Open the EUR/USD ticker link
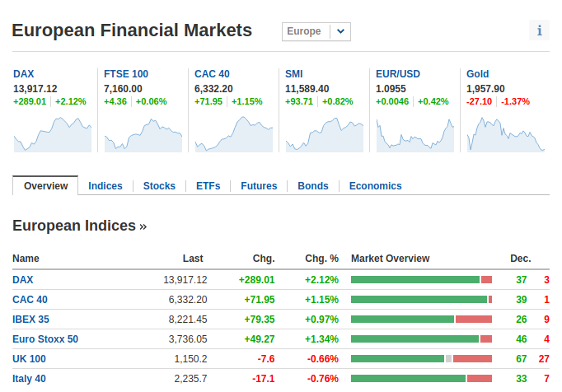Image resolution: width=562 pixels, height=392 pixels. [x=398, y=74]
